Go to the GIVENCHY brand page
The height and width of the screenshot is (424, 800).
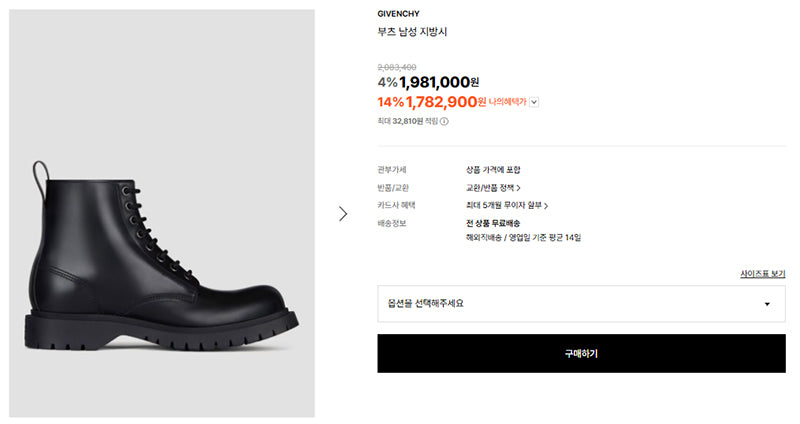(x=398, y=14)
